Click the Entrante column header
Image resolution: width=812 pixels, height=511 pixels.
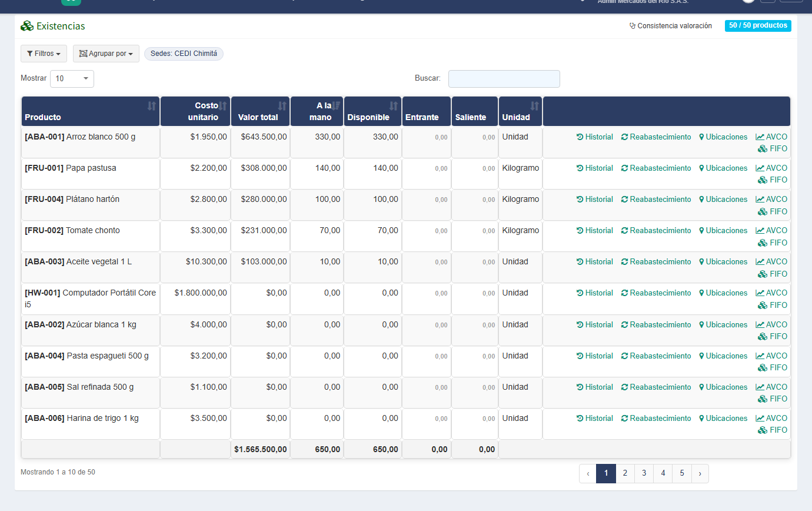[x=427, y=111]
